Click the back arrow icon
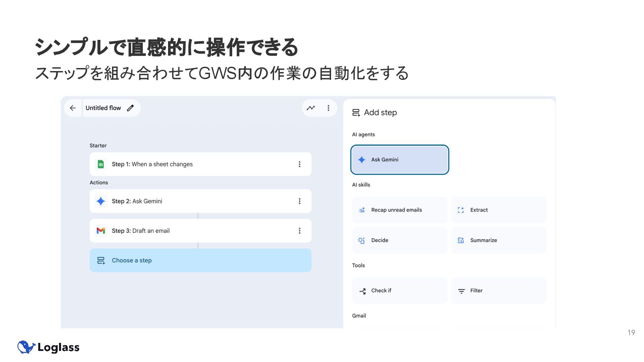Screen dimensions: 644x362 click(73, 108)
